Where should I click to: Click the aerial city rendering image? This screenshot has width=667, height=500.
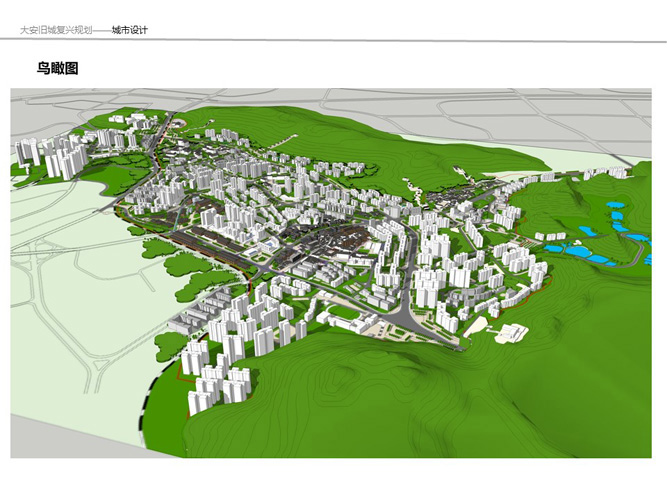[331, 273]
